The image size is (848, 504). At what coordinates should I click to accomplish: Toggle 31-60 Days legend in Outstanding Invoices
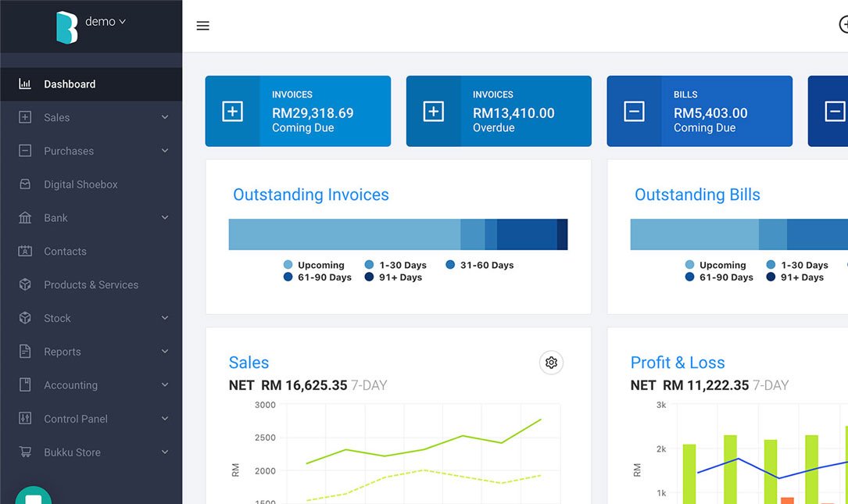480,265
